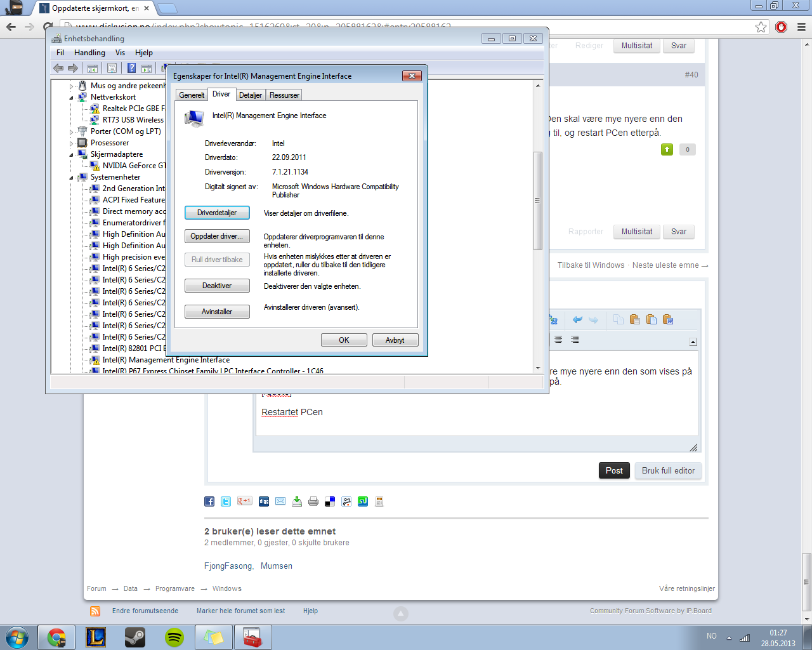Share topic on Delicious
This screenshot has height=650, width=812.
(330, 501)
